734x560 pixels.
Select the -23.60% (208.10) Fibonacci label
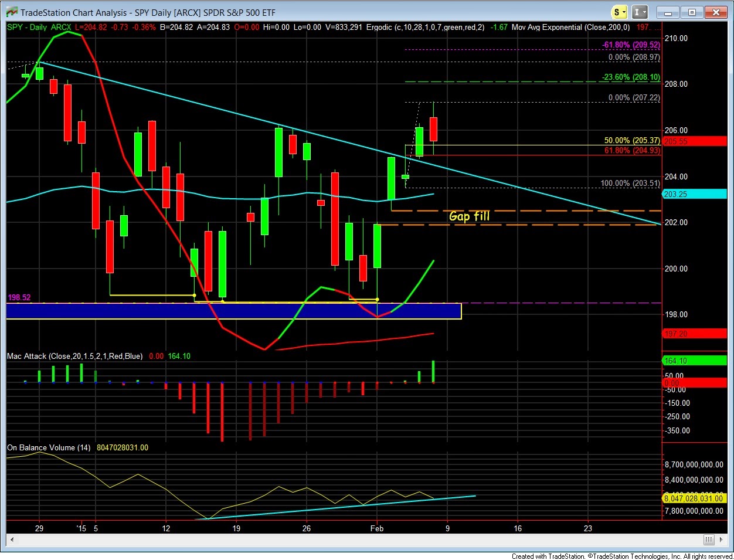pyautogui.click(x=631, y=77)
